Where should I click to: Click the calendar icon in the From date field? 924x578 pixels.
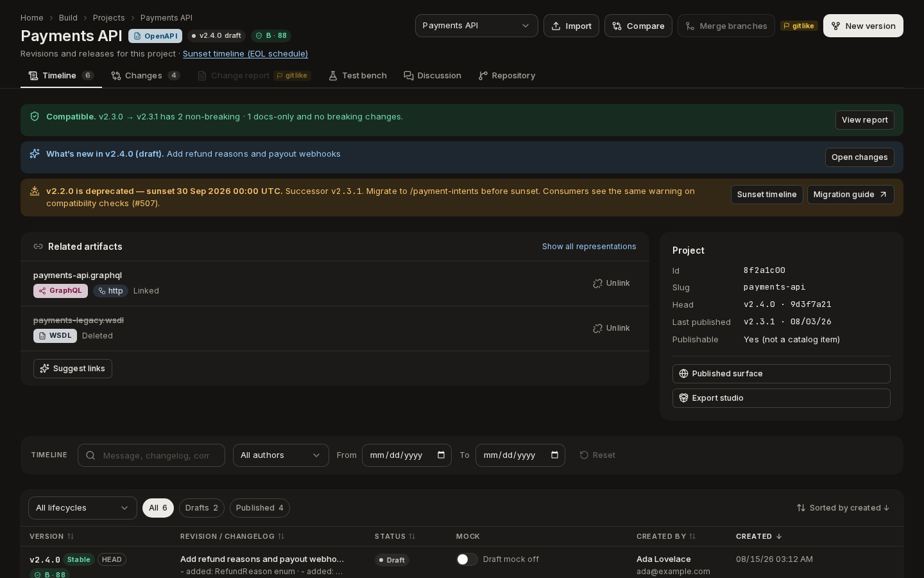coord(441,455)
